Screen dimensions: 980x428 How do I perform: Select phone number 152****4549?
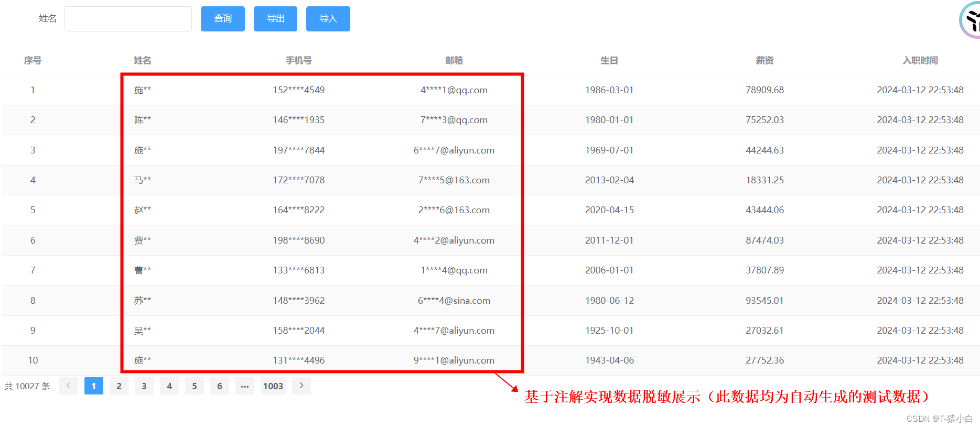click(299, 90)
